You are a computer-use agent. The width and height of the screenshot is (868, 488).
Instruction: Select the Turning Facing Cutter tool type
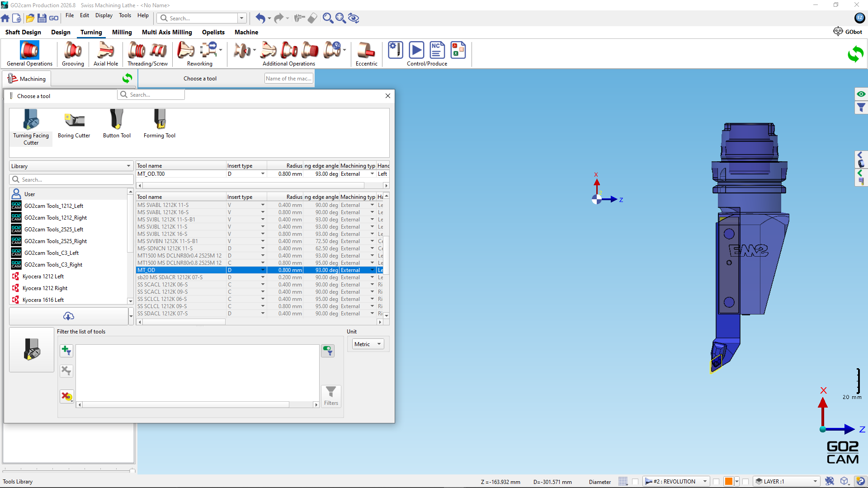31,127
